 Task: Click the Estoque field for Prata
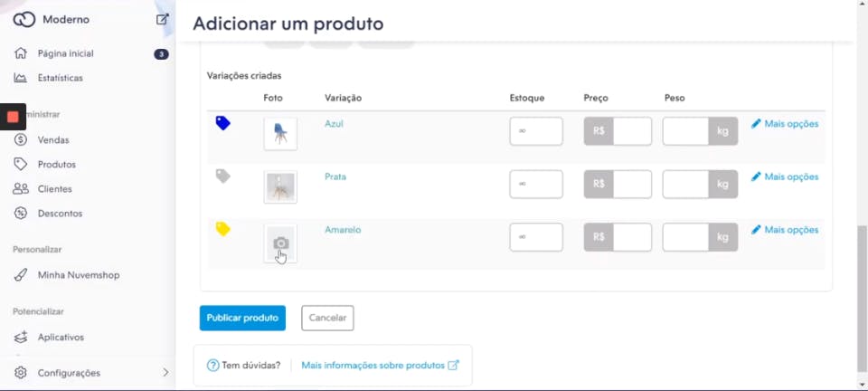[536, 184]
